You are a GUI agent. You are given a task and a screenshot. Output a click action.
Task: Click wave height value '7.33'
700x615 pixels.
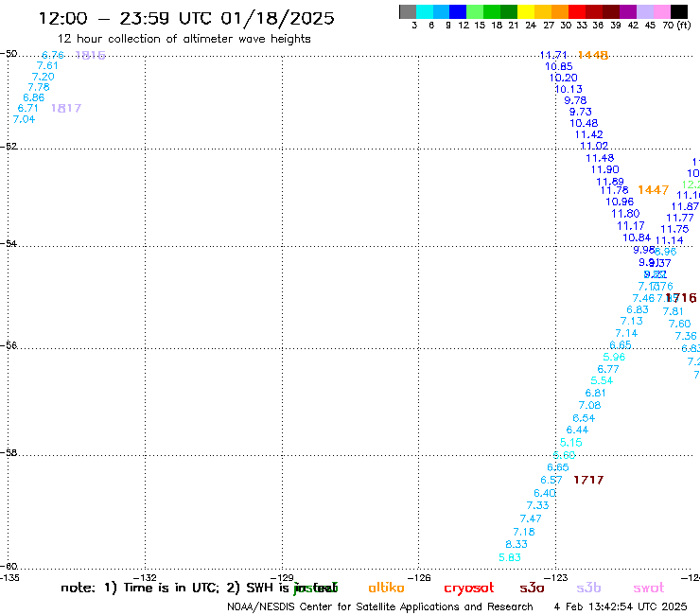537,505
